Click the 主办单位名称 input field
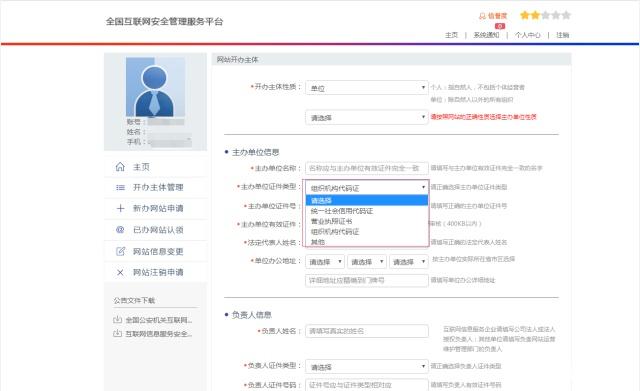This screenshot has height=391, width=640. coord(367,168)
